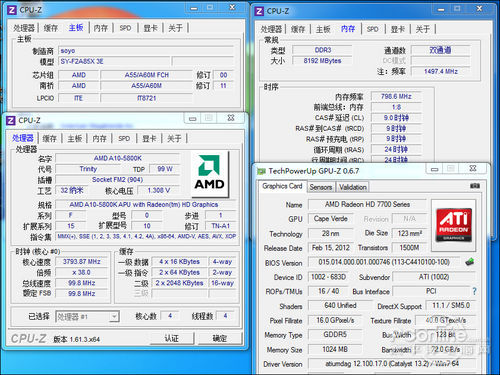Open 显卡 tab in the CPU-Z processor window
500x375 pixels.
(x=149, y=138)
